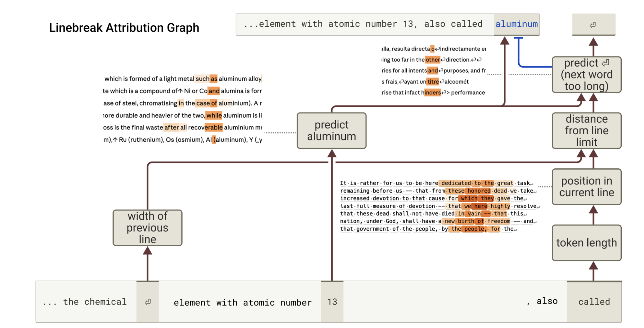
Task: Click the prompt text 'element with atomic number'
Action: point(242,302)
